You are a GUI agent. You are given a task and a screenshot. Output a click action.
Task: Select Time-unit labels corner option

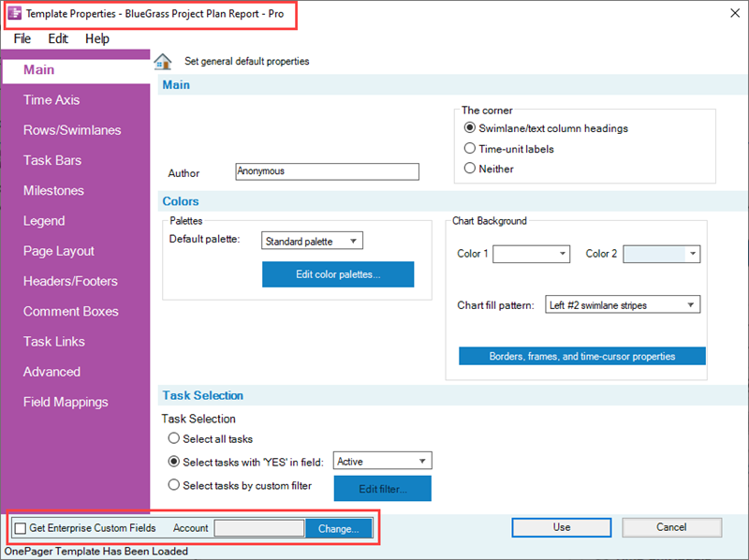pos(470,148)
